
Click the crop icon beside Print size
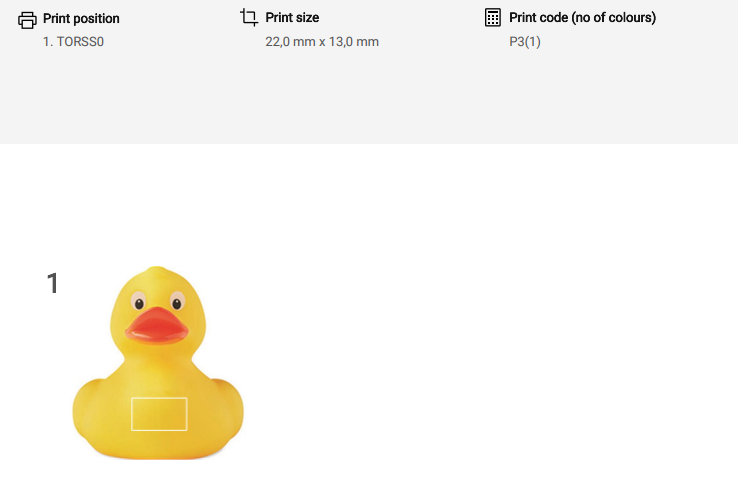click(249, 17)
